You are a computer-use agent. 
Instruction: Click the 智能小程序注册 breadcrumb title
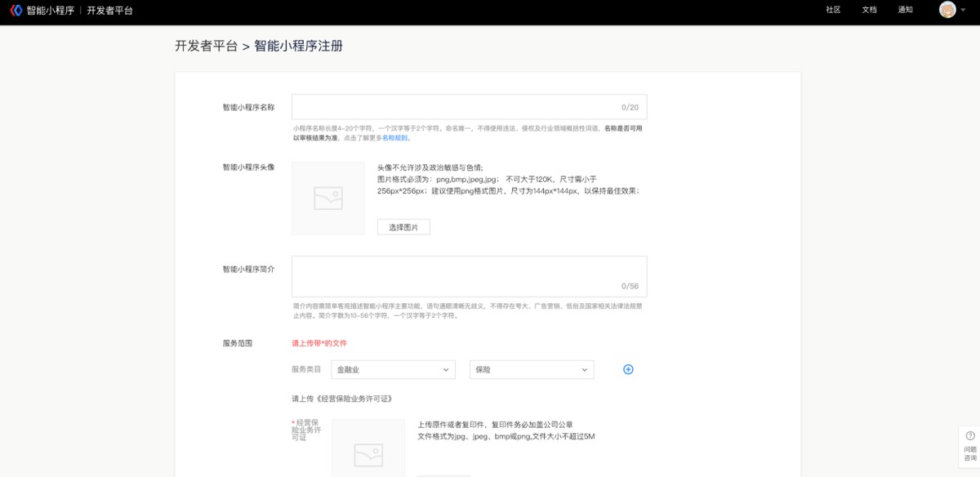pos(298,47)
